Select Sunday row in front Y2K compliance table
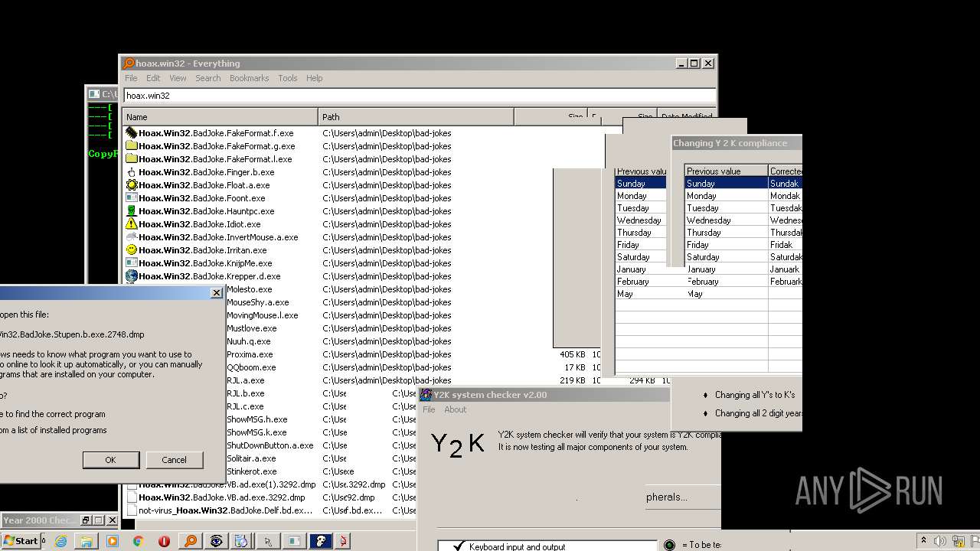This screenshot has width=980, height=551. click(x=743, y=184)
